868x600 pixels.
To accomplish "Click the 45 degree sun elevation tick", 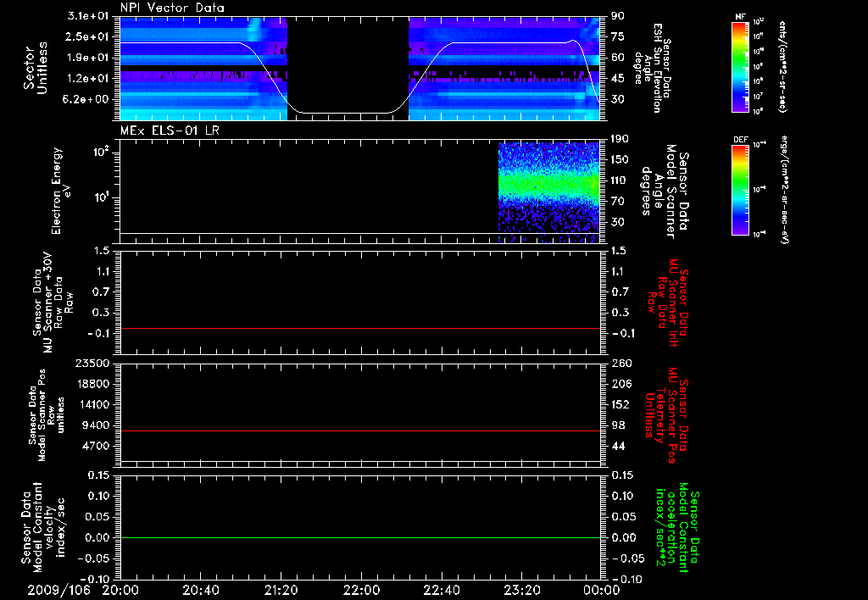I will click(618, 79).
